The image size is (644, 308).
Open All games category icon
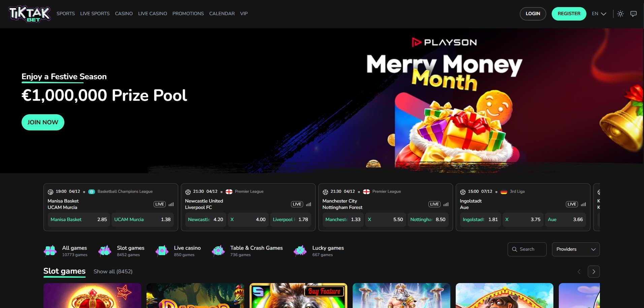50,251
